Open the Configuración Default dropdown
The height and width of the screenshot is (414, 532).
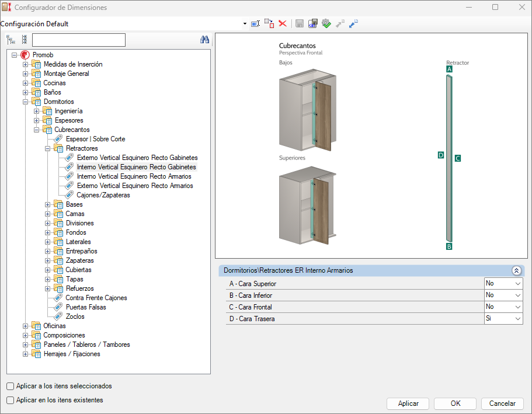[x=245, y=24]
